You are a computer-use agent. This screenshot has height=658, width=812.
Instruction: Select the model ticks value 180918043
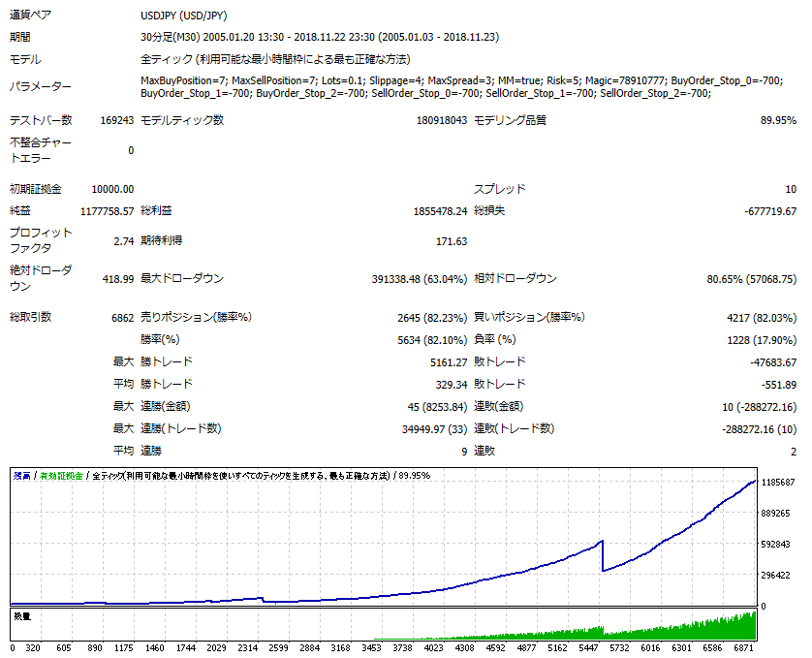442,121
